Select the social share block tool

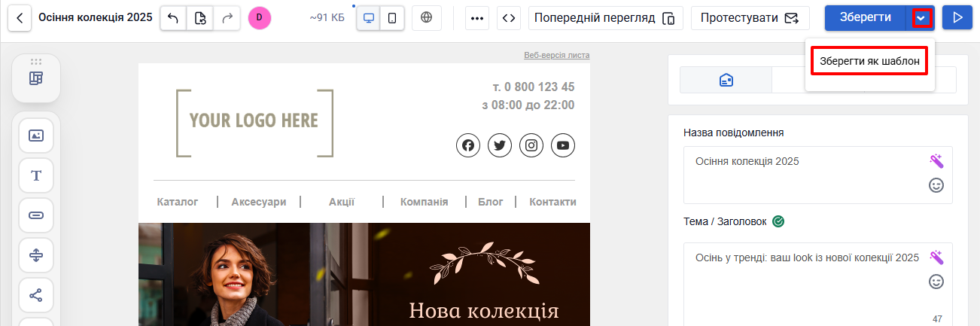(x=36, y=295)
